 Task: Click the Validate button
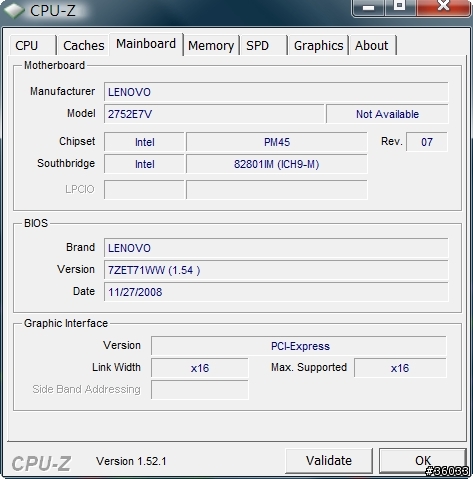pos(329,461)
